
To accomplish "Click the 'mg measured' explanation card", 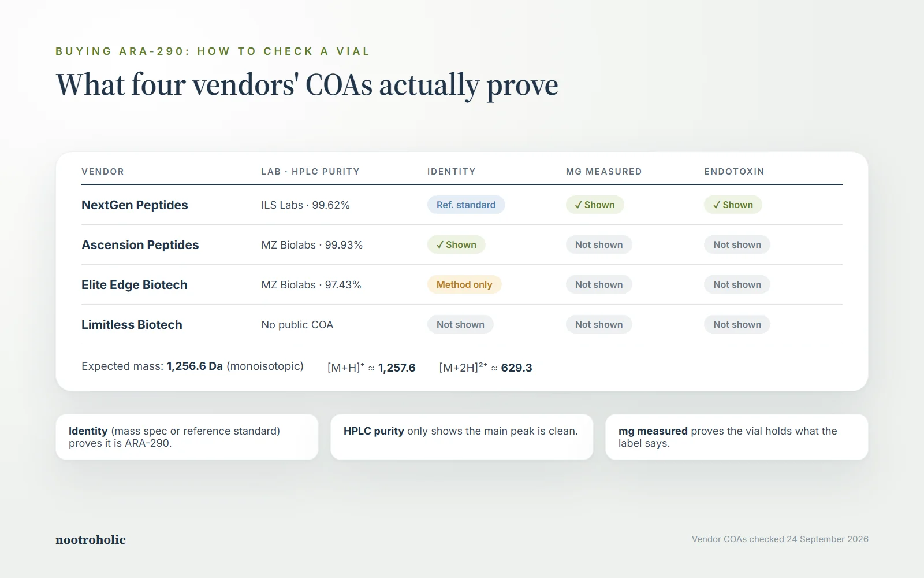I will pyautogui.click(x=737, y=437).
